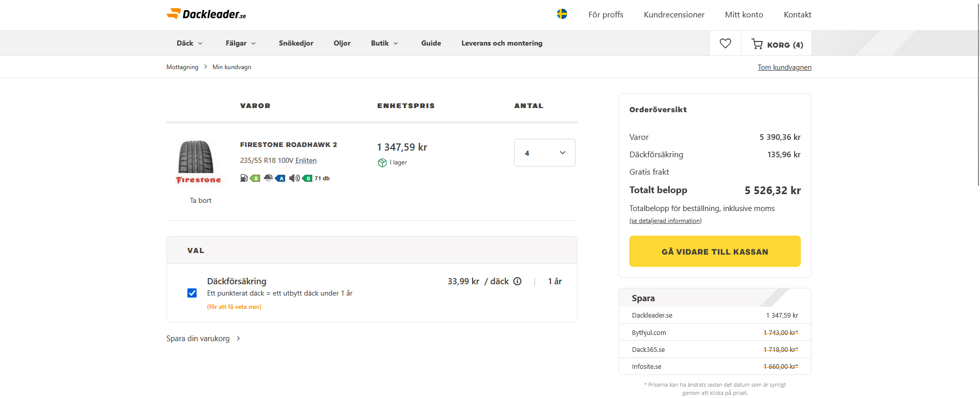Click the fuel efficiency label icon
The height and width of the screenshot is (398, 980).
click(250, 178)
